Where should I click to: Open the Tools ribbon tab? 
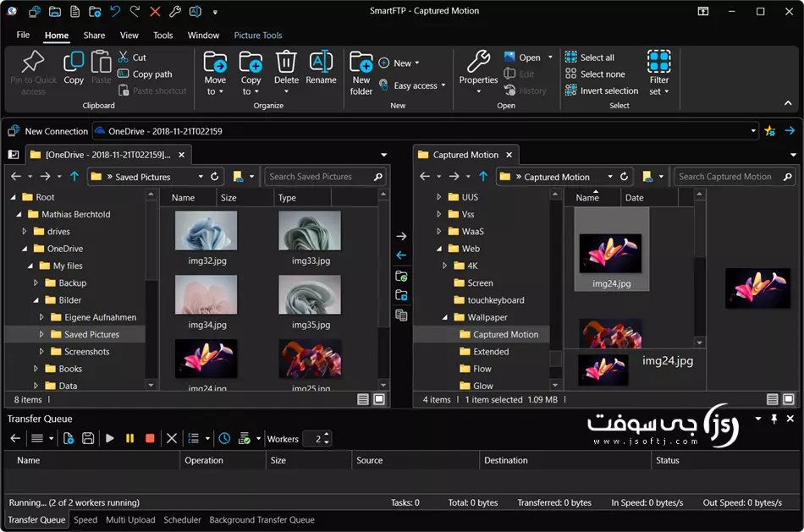tap(163, 36)
